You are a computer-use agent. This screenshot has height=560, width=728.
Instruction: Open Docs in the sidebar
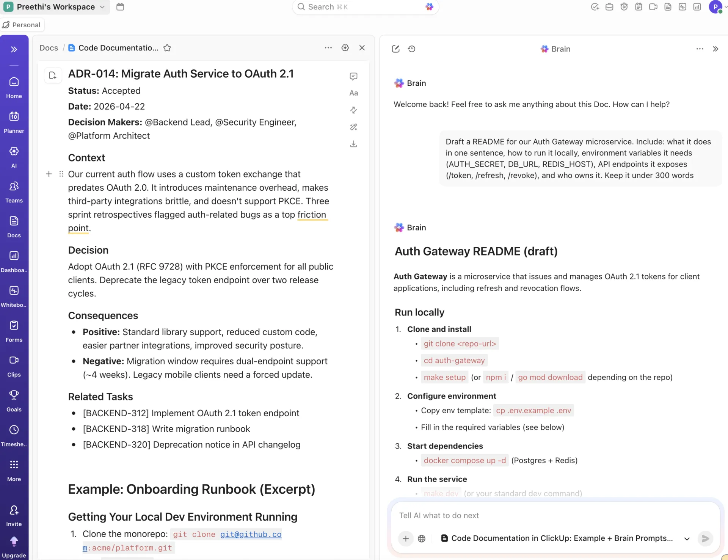click(x=14, y=227)
